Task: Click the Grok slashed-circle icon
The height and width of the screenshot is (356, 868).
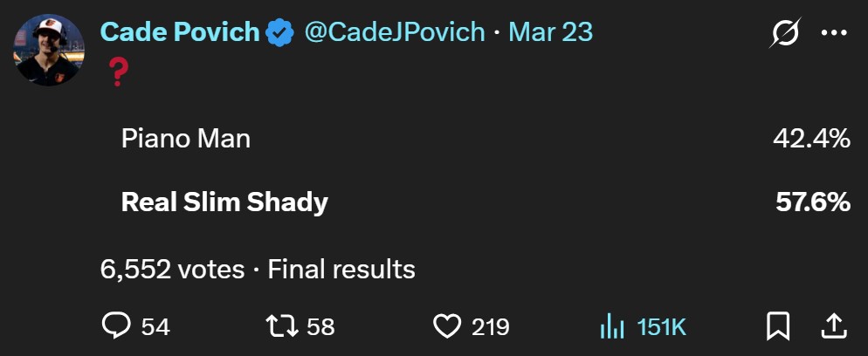Action: (783, 33)
